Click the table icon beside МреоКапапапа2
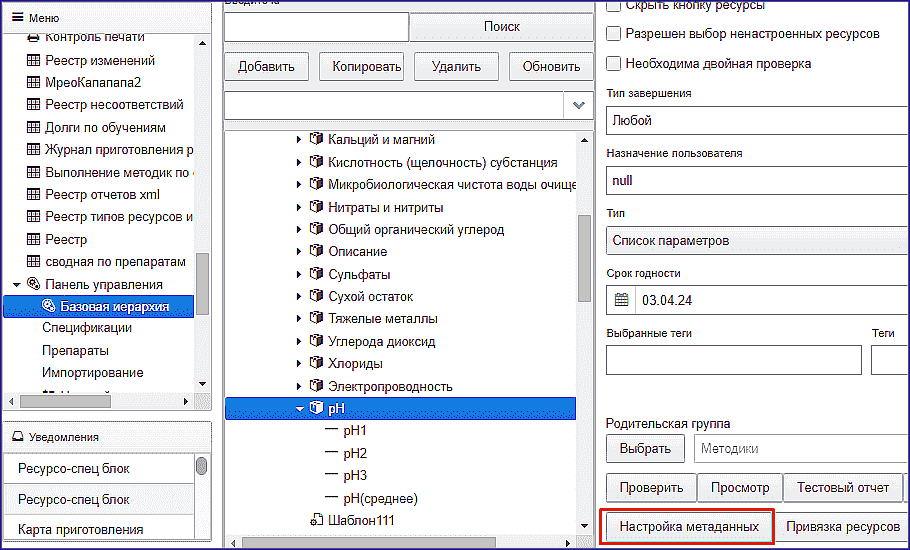The width and height of the screenshot is (910, 550). pos(34,82)
